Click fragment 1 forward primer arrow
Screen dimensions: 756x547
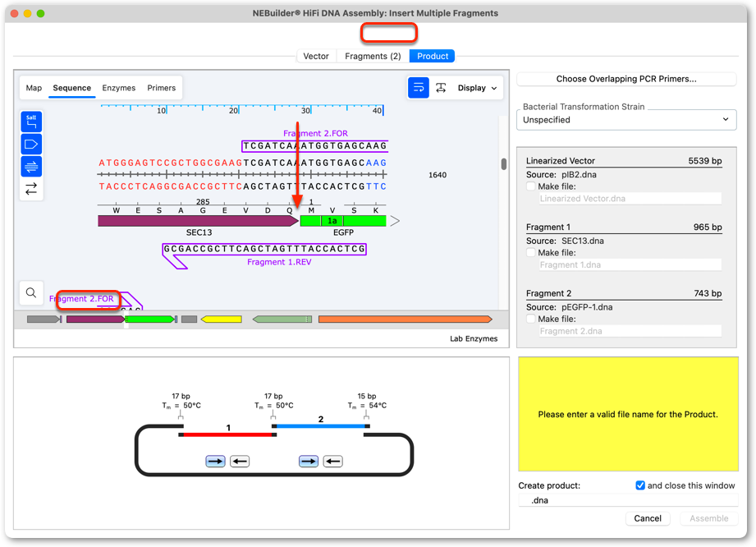point(215,461)
